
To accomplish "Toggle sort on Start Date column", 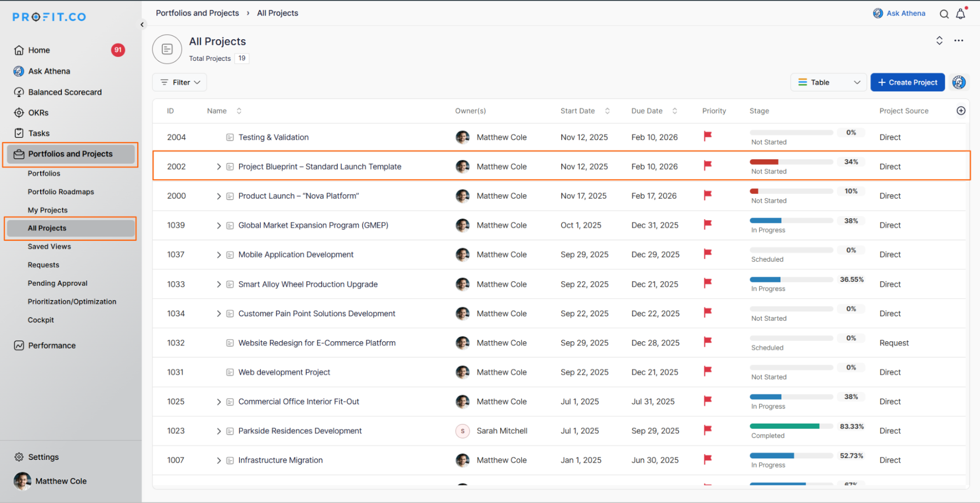I will [x=607, y=111].
